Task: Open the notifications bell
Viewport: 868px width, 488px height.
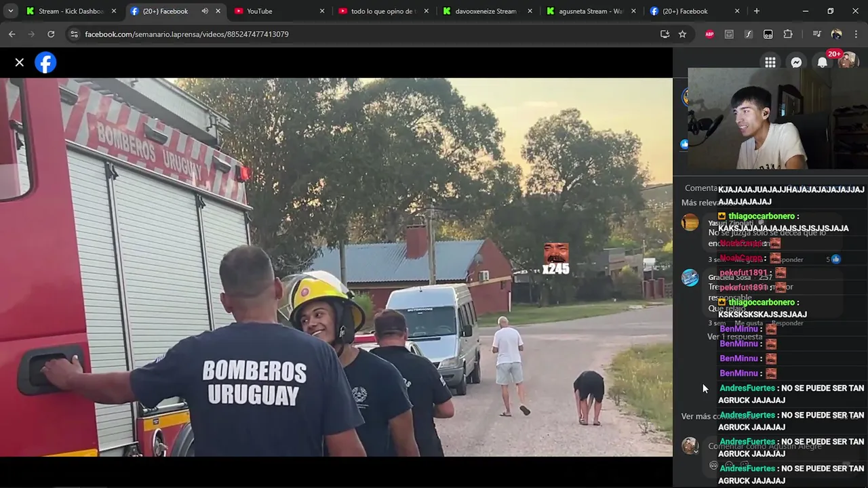Action: pyautogui.click(x=822, y=62)
